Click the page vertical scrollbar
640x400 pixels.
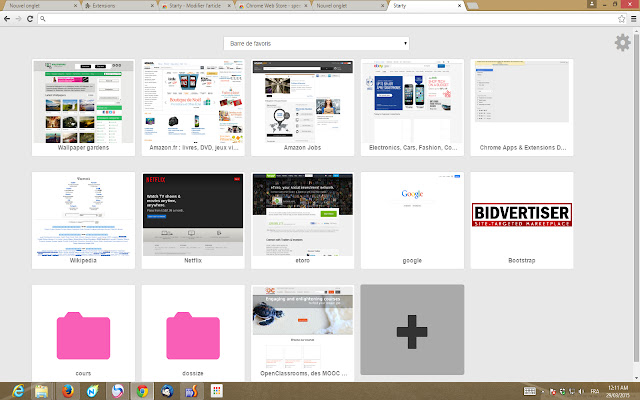click(636, 198)
